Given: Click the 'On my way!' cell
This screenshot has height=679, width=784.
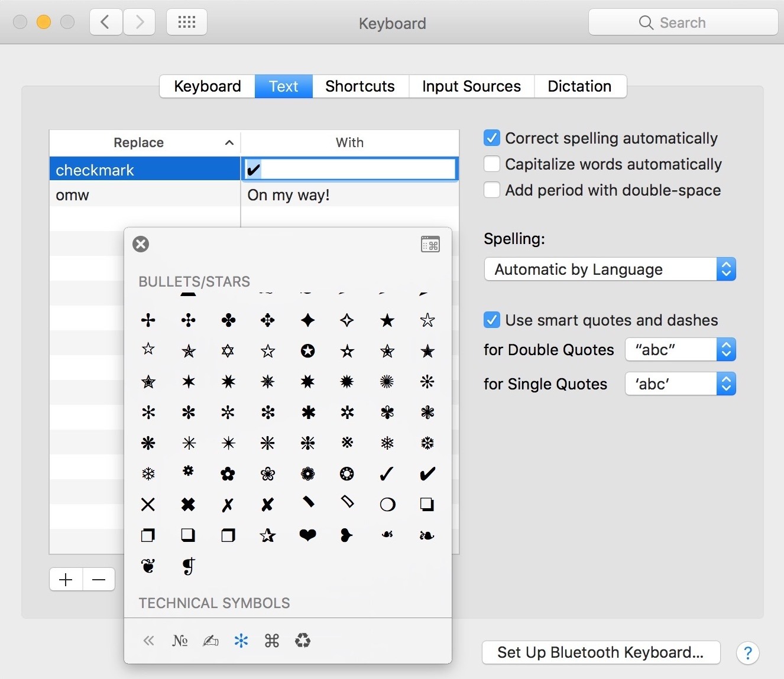Looking at the screenshot, I should click(x=350, y=195).
